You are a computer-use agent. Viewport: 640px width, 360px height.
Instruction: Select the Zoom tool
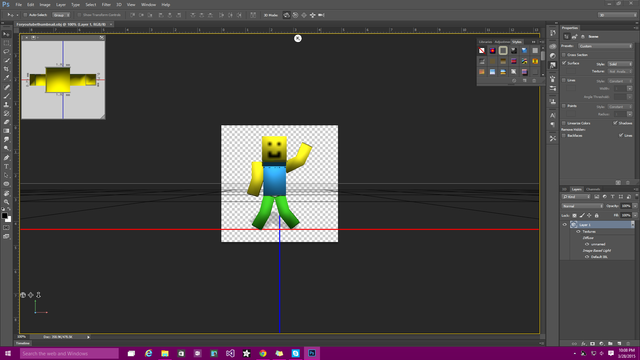6,202
